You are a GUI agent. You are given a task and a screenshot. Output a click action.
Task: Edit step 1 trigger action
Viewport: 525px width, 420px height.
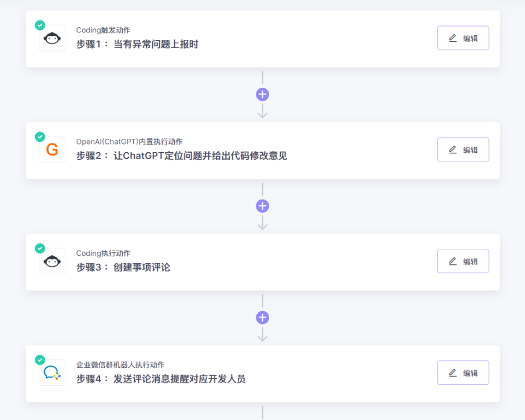tap(463, 38)
